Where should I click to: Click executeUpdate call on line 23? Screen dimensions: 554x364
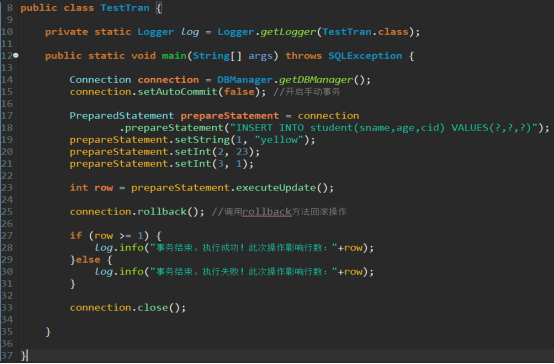pos(276,188)
